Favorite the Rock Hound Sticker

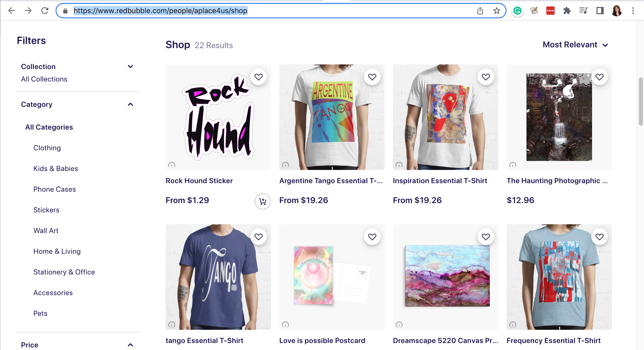(x=258, y=77)
